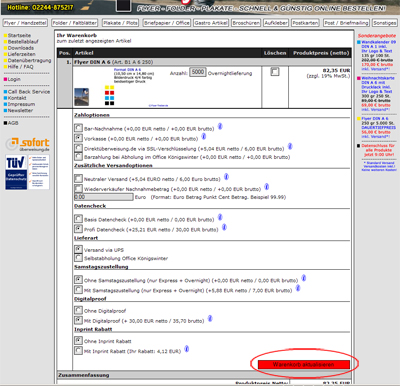Open Plakate / Plots category
The width and height of the screenshot is (400, 386).
120,23
